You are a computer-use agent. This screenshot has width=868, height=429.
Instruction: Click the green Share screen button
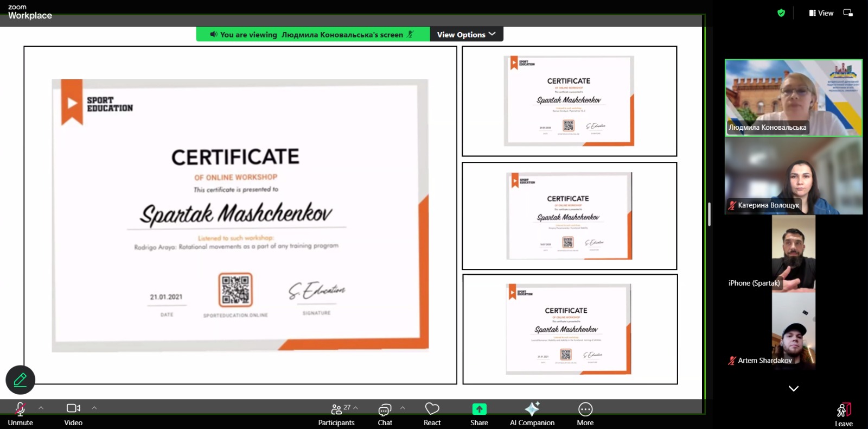click(479, 409)
